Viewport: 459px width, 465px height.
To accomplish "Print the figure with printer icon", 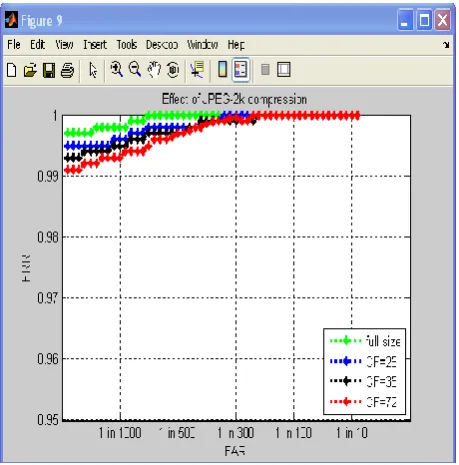I will point(68,70).
